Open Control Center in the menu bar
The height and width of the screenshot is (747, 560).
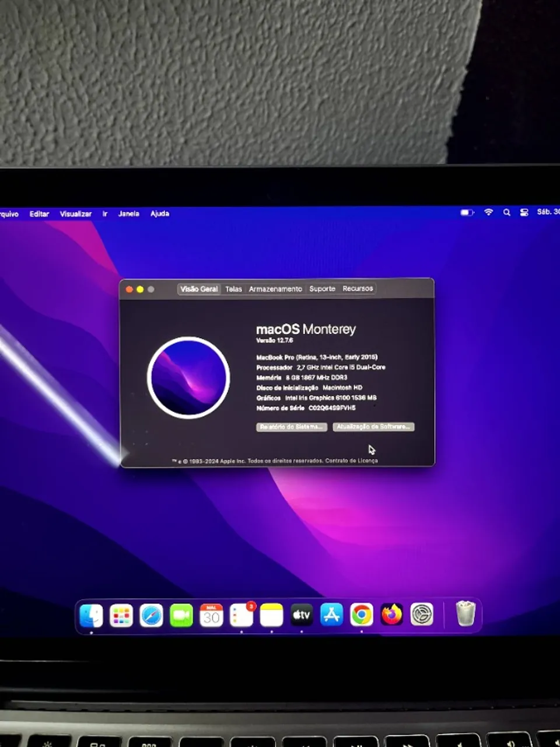coord(524,212)
